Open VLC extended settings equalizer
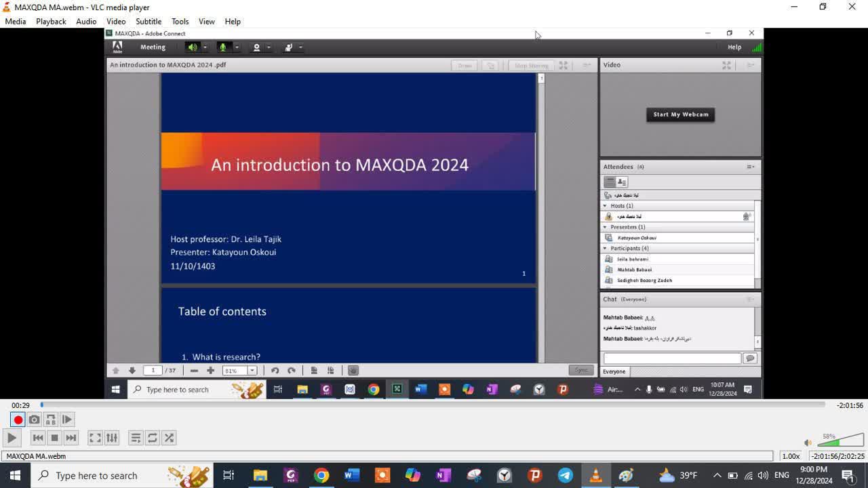Image resolution: width=868 pixels, height=488 pixels. click(x=112, y=438)
